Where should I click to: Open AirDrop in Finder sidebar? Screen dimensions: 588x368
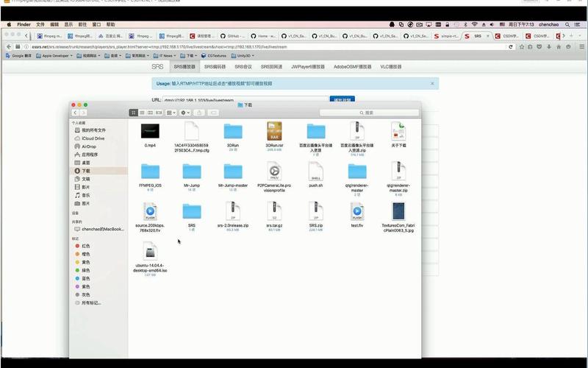click(x=89, y=146)
